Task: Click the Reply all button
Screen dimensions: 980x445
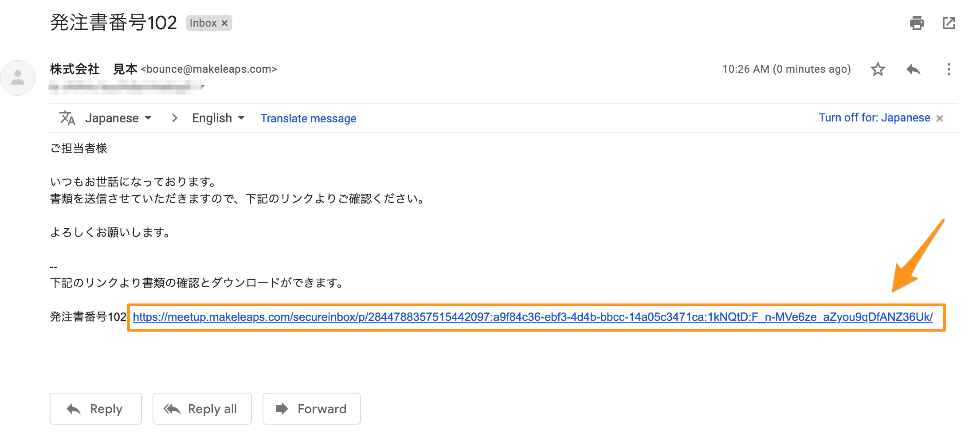Action: pyautogui.click(x=202, y=409)
